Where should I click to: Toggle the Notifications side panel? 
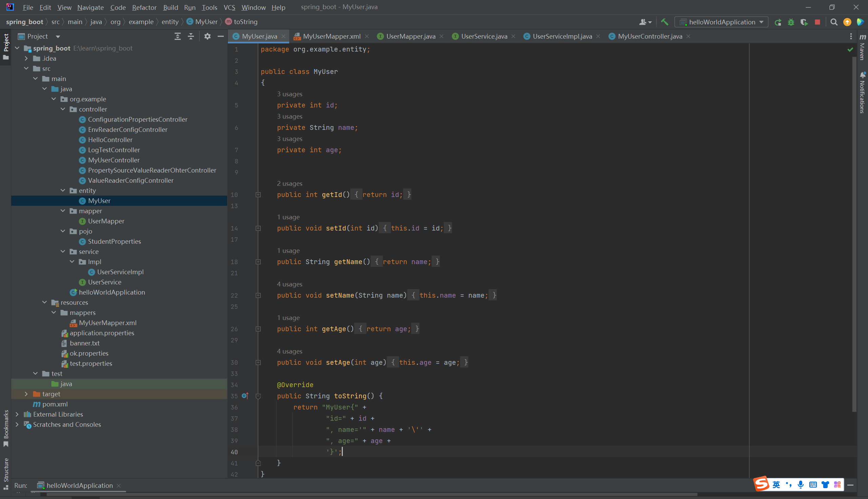862,93
